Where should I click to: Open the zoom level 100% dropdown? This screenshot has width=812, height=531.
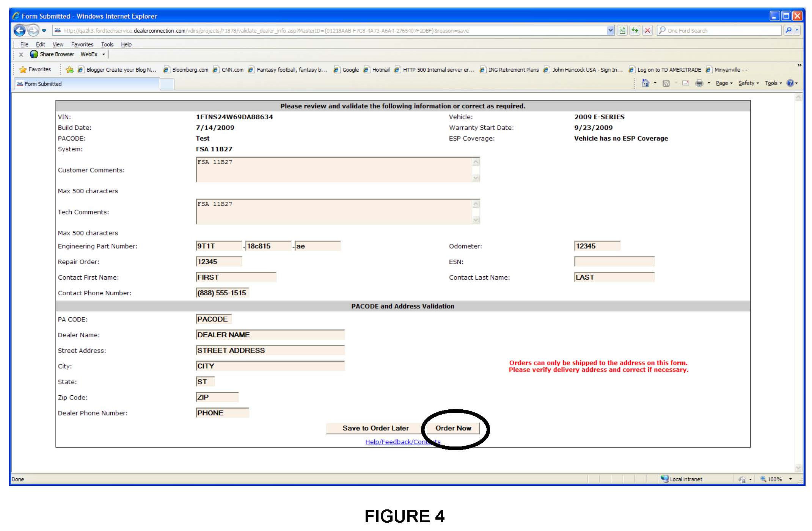tap(790, 479)
